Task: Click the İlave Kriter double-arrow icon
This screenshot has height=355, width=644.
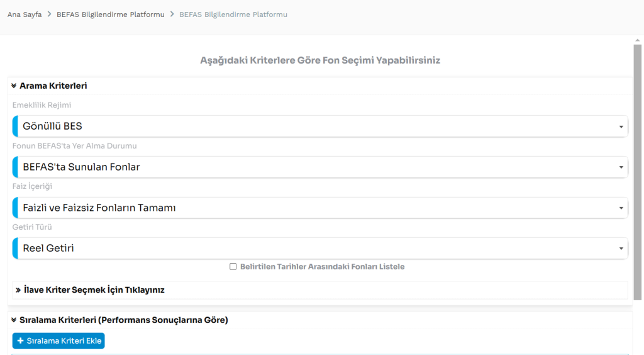Action: 18,290
